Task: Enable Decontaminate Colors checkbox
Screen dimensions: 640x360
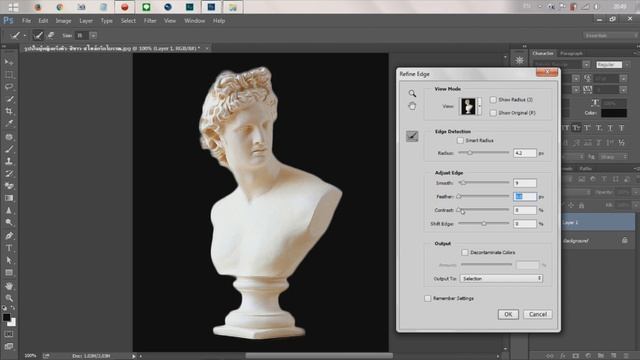Action: 465,252
